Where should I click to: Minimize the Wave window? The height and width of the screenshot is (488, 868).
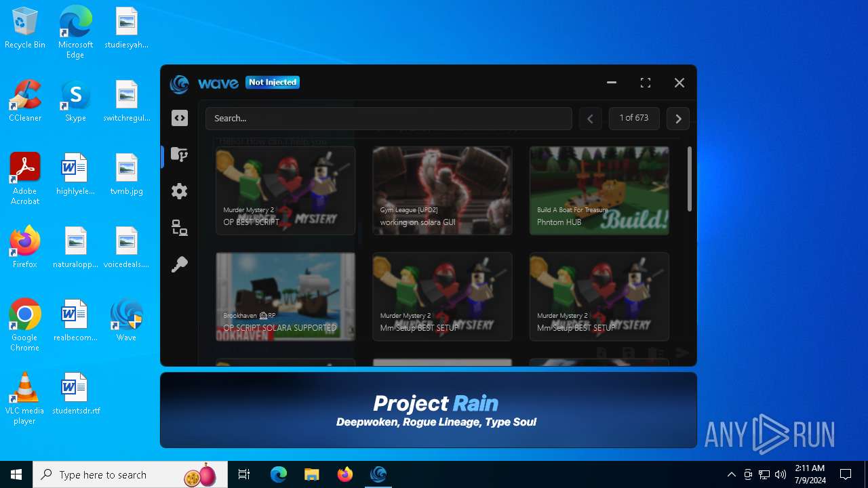point(612,83)
